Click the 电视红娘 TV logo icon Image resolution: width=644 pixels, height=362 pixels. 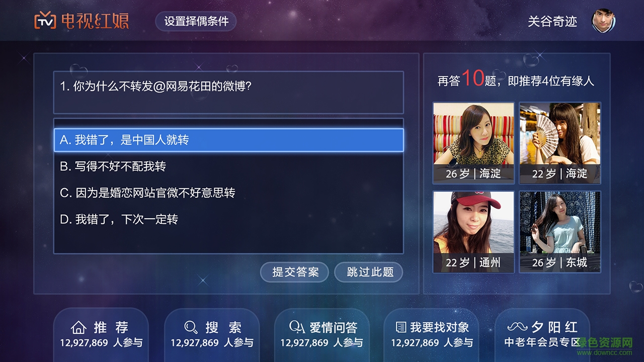tap(44, 21)
